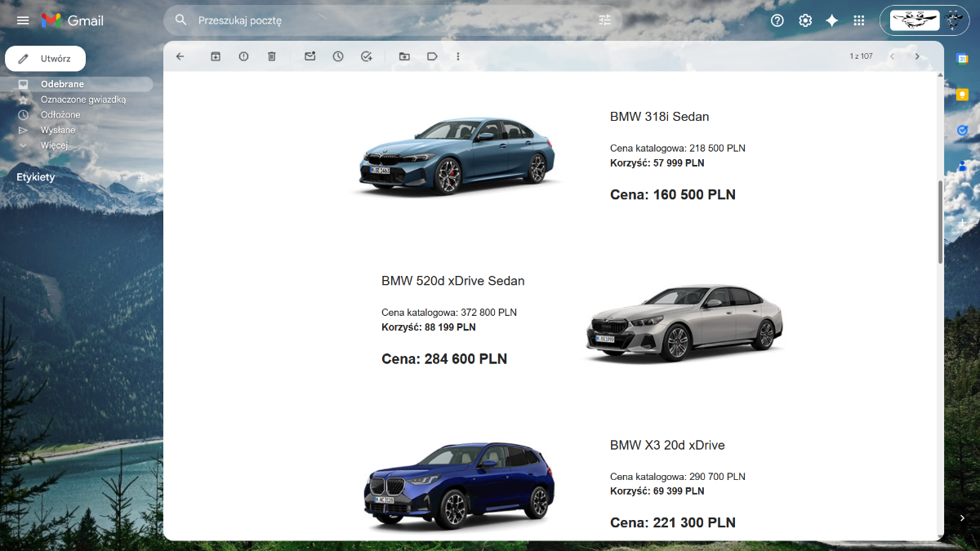The height and width of the screenshot is (551, 980).
Task: Expand the Więcej section in sidebar
Action: pos(54,145)
